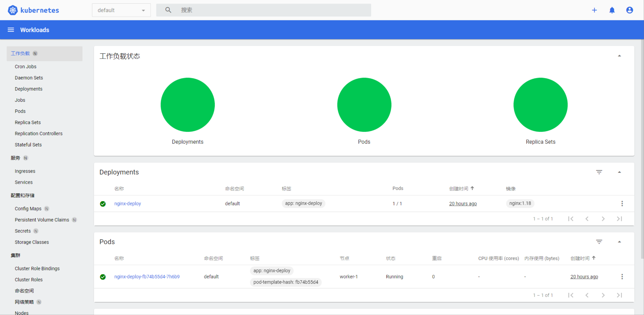Click the Kubernetes dashboard logo icon
The height and width of the screenshot is (315, 644).
13,10
